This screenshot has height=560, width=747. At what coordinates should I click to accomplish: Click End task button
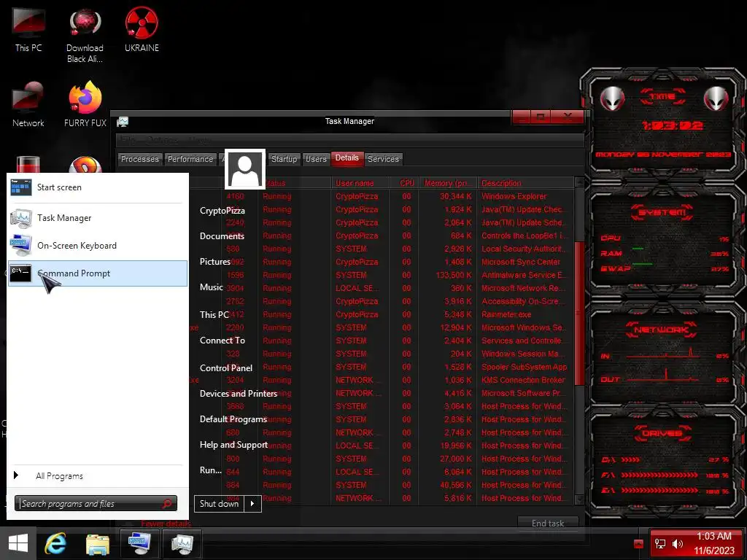click(548, 524)
